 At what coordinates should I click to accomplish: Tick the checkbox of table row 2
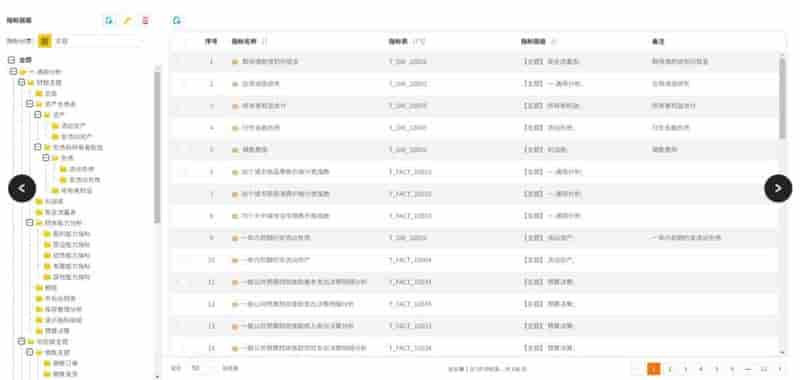pos(182,84)
